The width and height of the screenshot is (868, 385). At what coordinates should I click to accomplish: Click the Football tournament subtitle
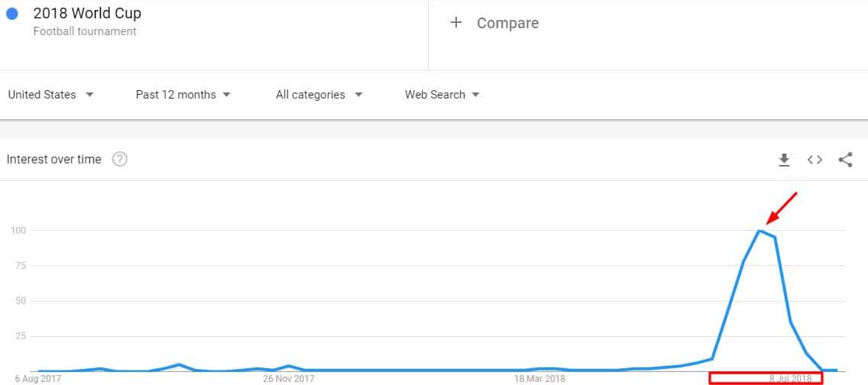coord(85,31)
